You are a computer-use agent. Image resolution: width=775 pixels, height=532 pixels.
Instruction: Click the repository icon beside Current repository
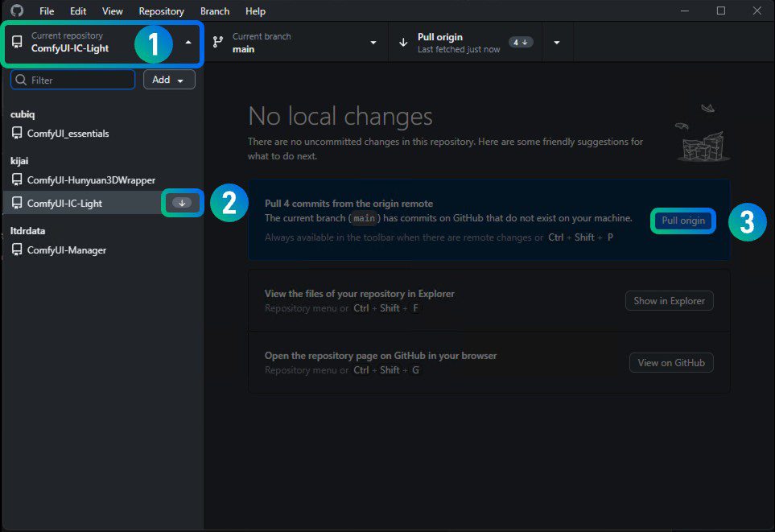17,42
